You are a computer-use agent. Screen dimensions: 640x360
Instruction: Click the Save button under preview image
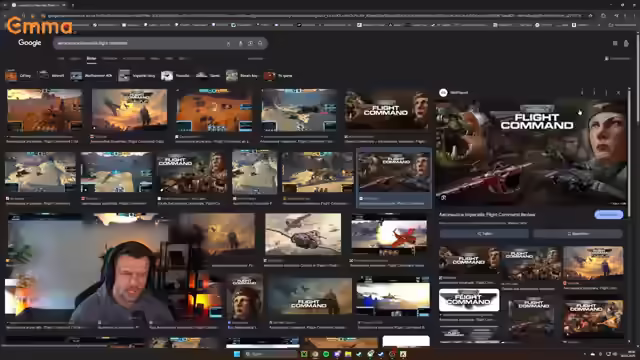coord(578,233)
